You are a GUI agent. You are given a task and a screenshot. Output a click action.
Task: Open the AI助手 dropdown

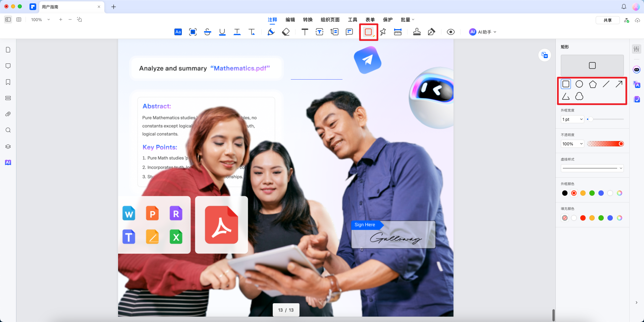[483, 32]
